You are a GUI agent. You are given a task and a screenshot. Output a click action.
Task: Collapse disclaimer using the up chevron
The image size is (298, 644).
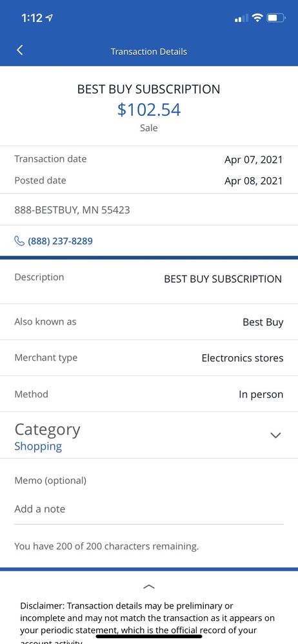149,587
